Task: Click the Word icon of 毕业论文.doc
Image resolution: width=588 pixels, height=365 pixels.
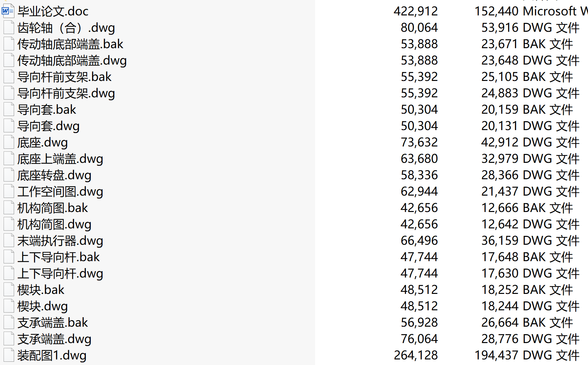Action: pyautogui.click(x=8, y=11)
